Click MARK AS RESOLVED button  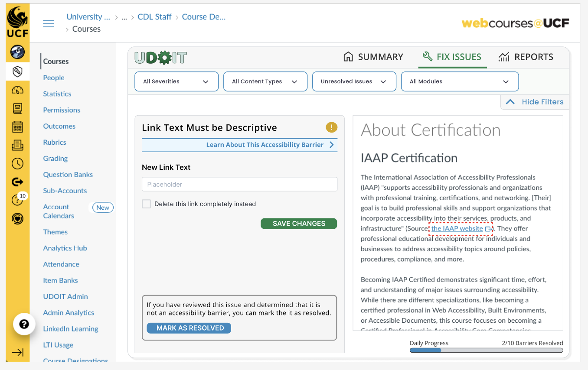[x=189, y=328]
